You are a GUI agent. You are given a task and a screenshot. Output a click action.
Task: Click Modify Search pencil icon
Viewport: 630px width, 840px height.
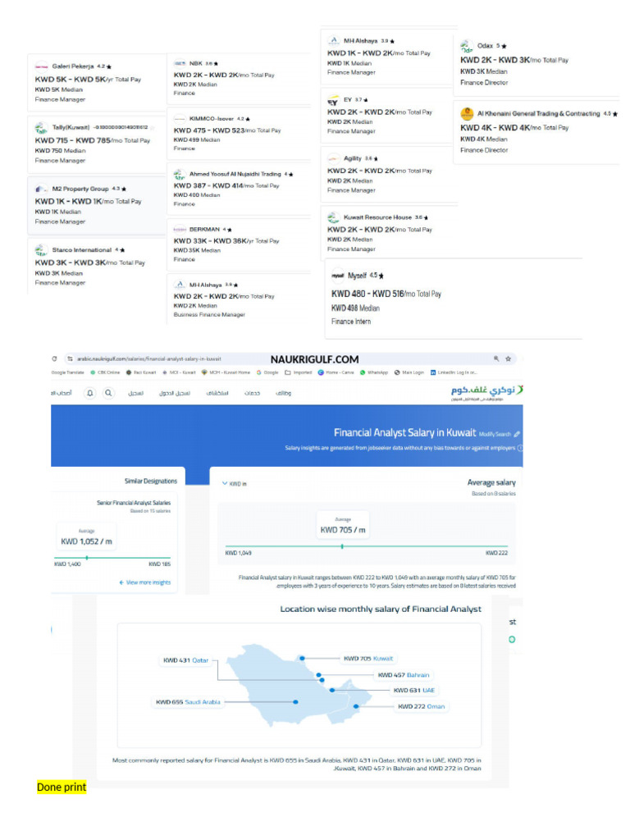coord(517,434)
